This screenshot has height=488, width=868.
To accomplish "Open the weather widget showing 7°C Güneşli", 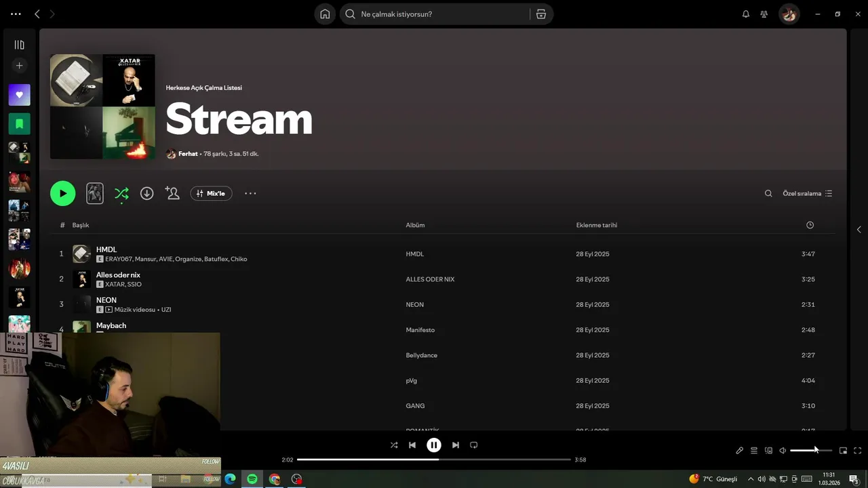I will (713, 479).
